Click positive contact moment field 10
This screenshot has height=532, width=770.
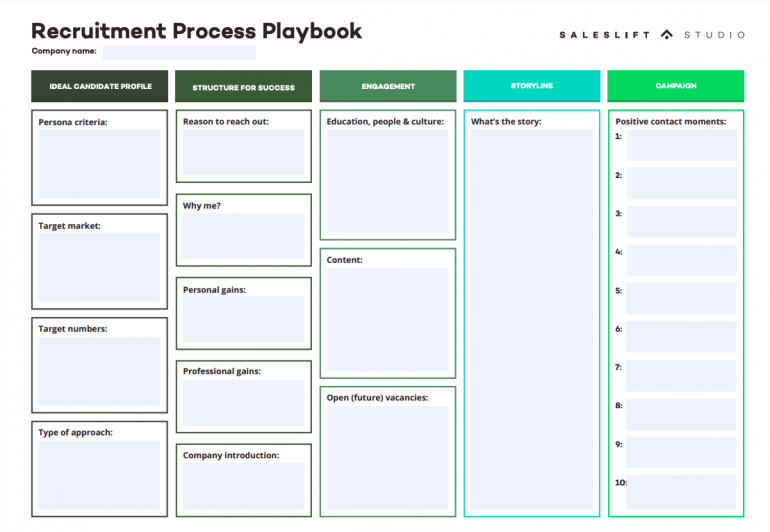(x=681, y=492)
